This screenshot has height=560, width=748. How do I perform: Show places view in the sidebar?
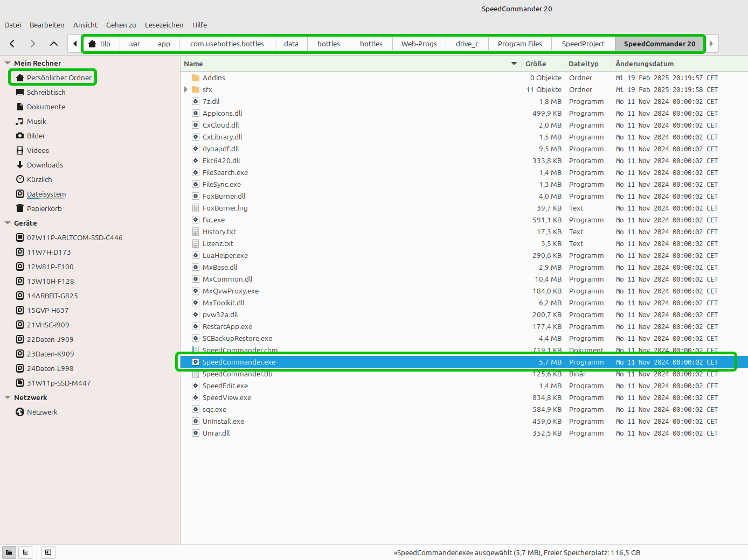tap(9, 552)
